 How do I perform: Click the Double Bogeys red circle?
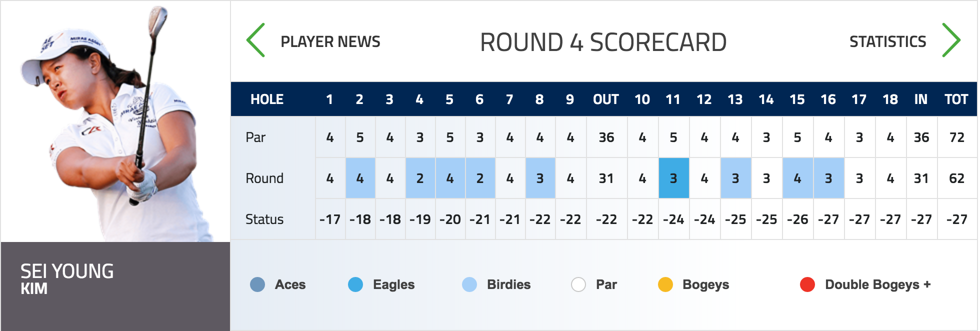(807, 284)
